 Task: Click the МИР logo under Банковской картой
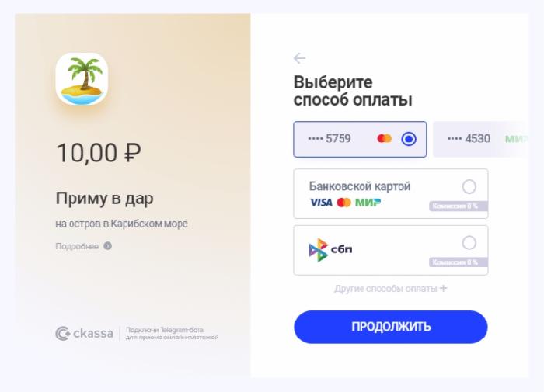pyautogui.click(x=368, y=203)
